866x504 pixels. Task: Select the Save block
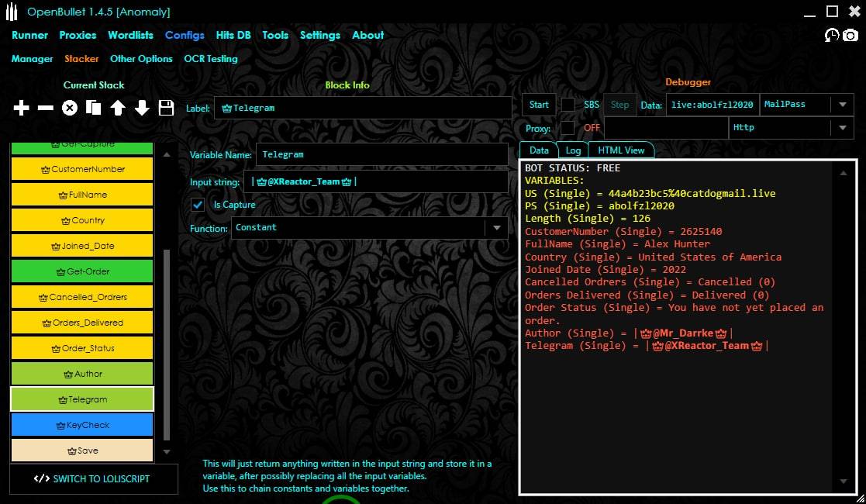81,450
